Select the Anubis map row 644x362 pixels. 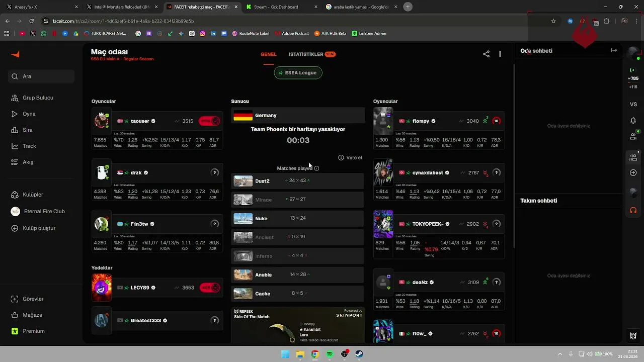coord(297,275)
